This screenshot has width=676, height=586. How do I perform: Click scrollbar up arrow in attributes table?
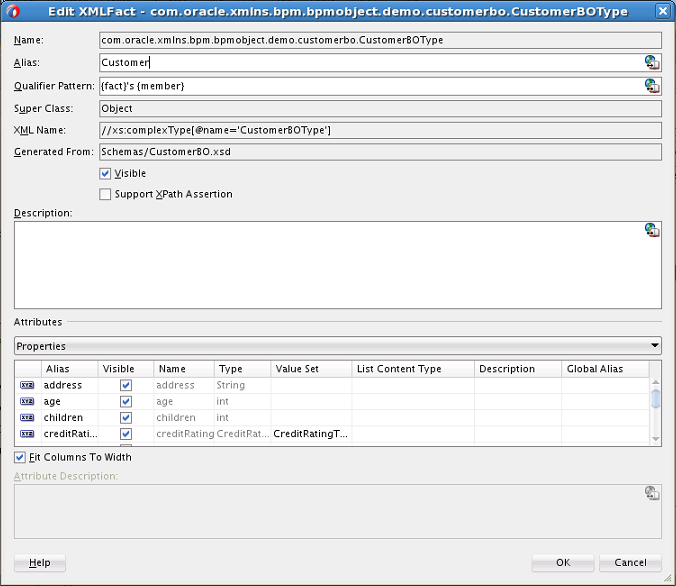point(655,382)
